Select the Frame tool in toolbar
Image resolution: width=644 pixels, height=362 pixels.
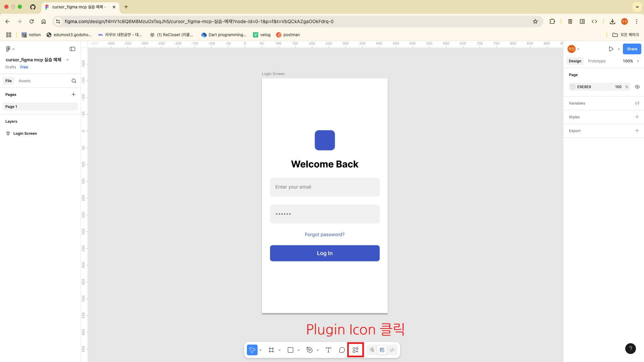click(x=271, y=350)
